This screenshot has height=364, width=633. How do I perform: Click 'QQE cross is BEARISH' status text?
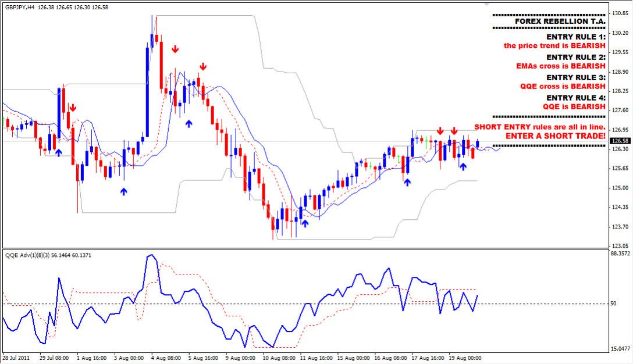563,87
